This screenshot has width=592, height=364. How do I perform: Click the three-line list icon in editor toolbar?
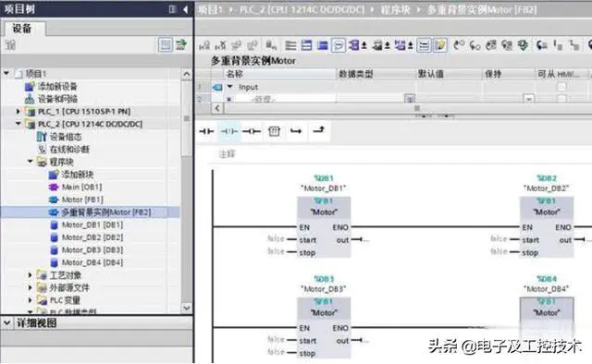pyautogui.click(x=290, y=45)
